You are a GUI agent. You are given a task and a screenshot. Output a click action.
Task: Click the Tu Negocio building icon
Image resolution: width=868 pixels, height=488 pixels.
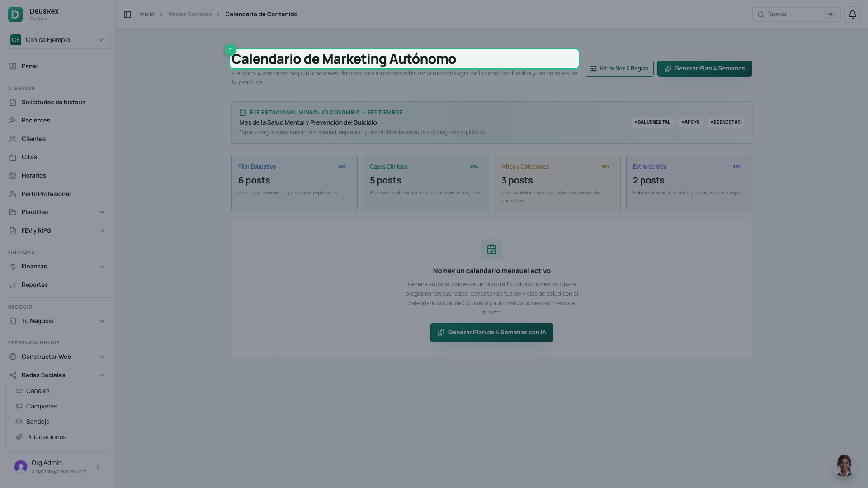[x=13, y=321]
